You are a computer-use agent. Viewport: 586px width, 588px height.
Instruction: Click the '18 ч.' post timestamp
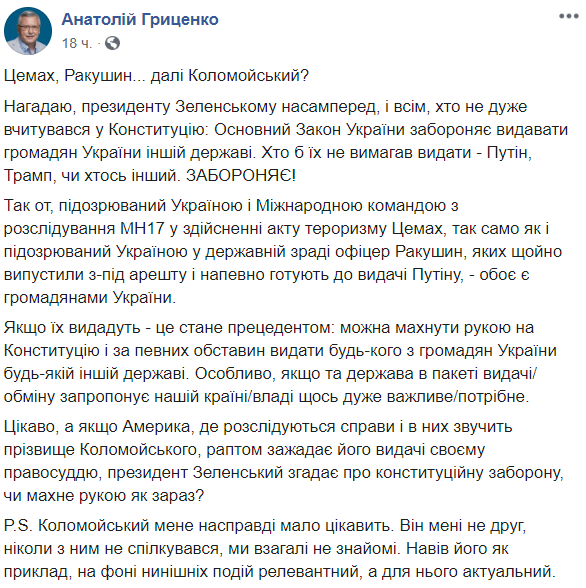(x=76, y=43)
